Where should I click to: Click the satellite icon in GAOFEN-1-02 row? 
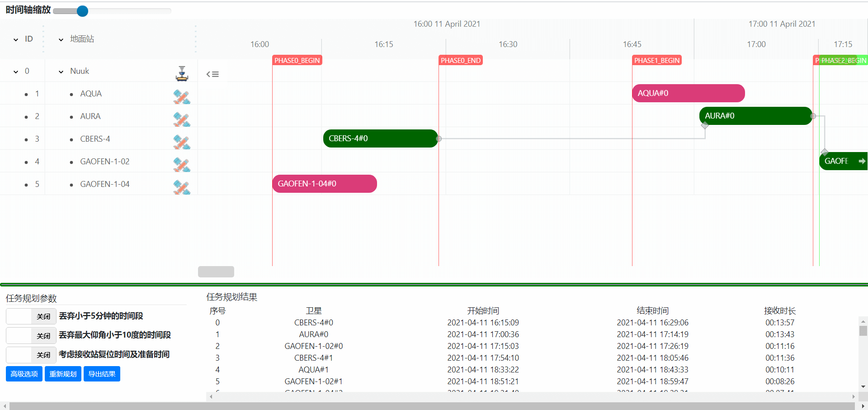(x=182, y=164)
